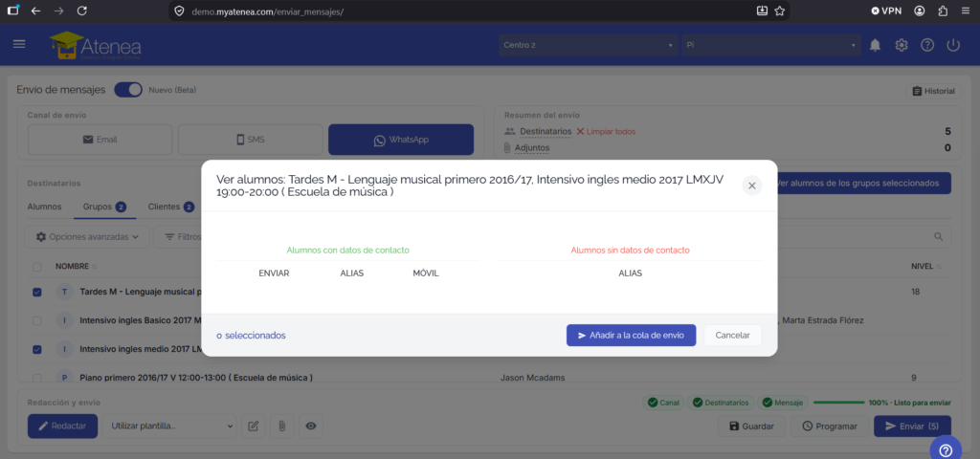Click the power logout icon
This screenshot has height=459, width=980.
pos(953,45)
